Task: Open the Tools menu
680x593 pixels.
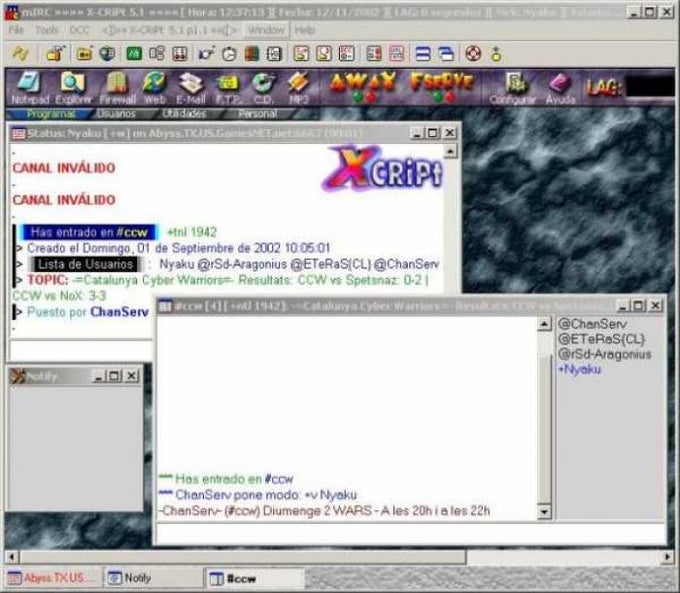Action: tap(47, 30)
